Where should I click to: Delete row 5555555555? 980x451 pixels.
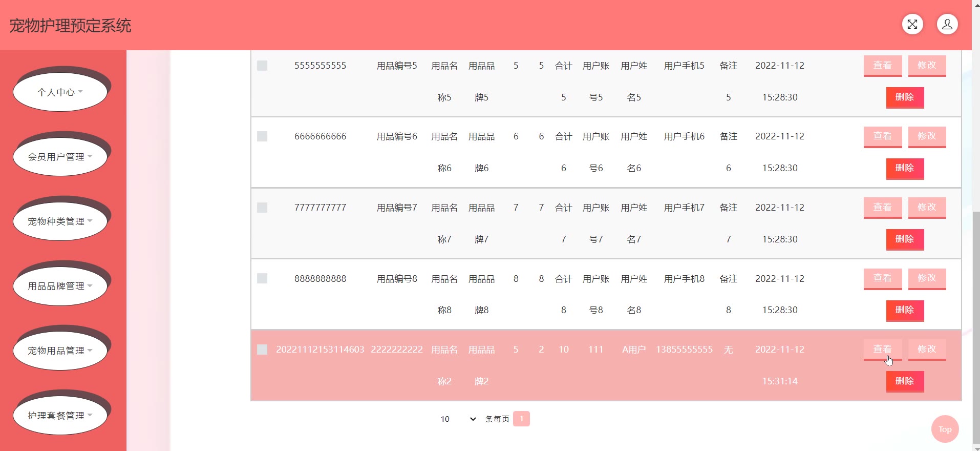tap(905, 97)
